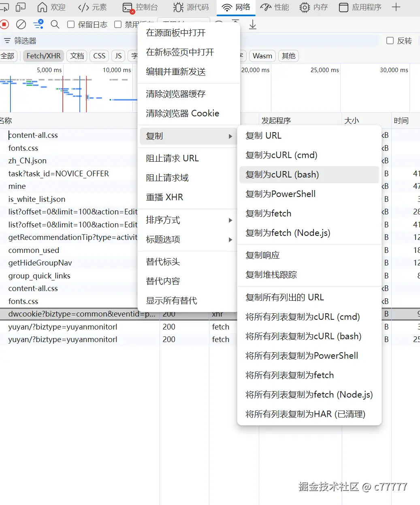Image resolution: width=420 pixels, height=505 pixels.
Task: Clear the network log
Action: (21, 24)
